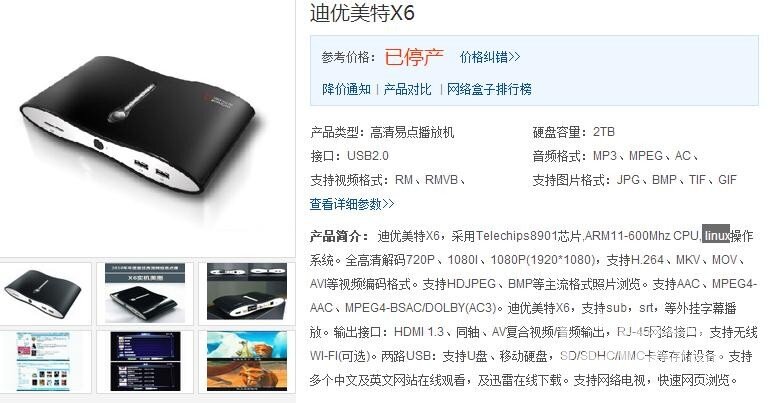
Task: Open the X6 real-photo thumbnail with header text
Action: (144, 293)
